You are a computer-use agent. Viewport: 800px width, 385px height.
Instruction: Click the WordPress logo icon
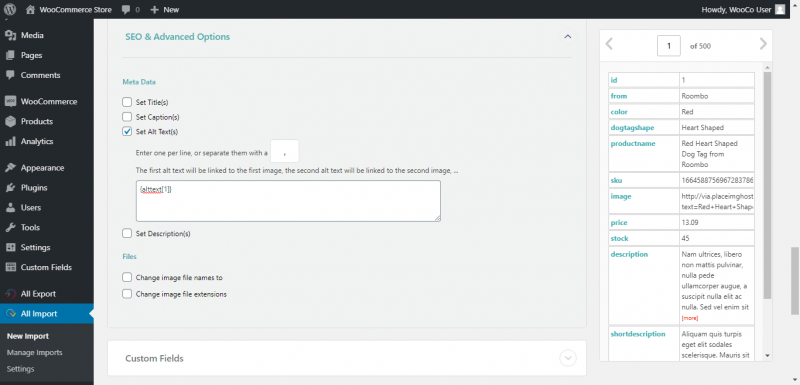click(10, 9)
